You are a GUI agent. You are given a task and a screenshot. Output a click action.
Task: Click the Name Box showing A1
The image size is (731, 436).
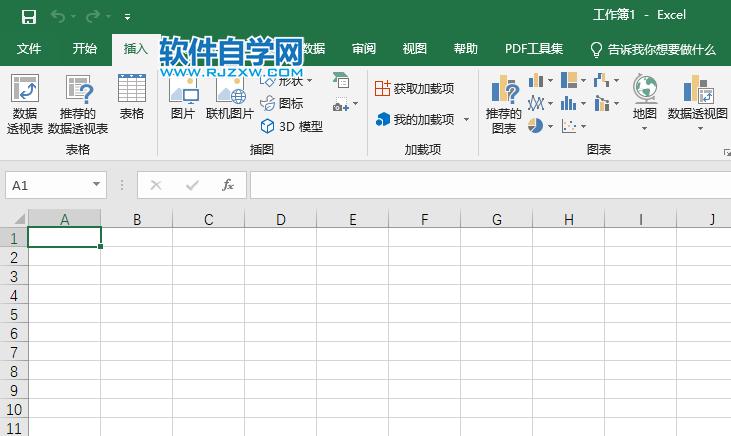(x=47, y=185)
